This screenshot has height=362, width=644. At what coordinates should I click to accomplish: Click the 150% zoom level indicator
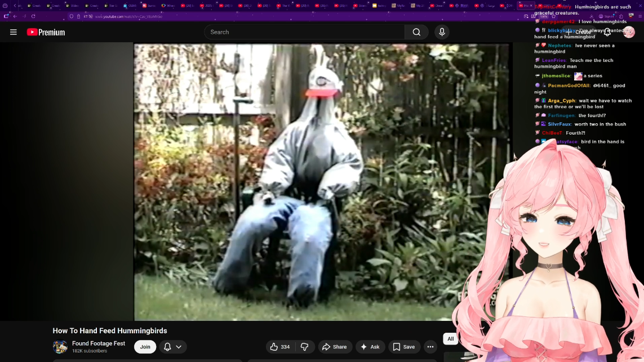(543, 16)
